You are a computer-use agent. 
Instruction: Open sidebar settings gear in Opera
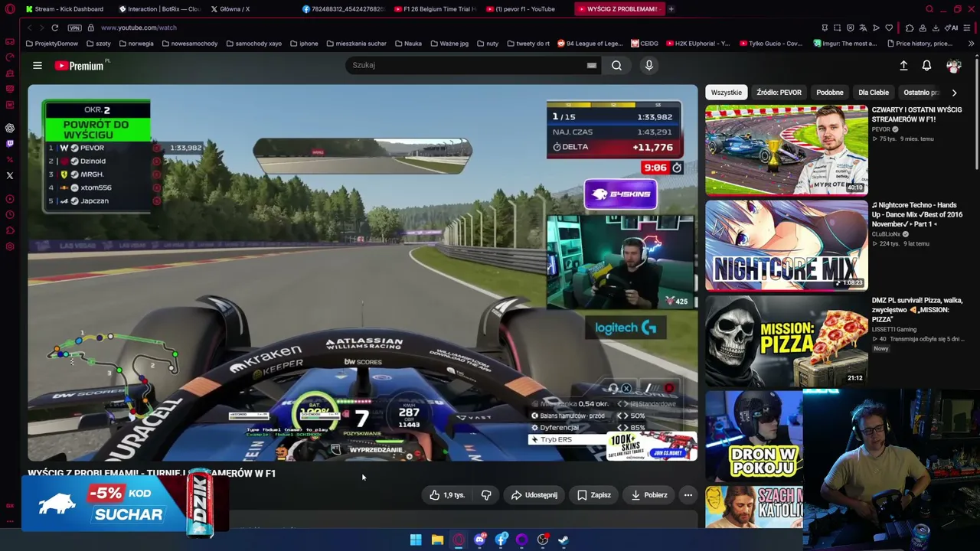(10, 246)
